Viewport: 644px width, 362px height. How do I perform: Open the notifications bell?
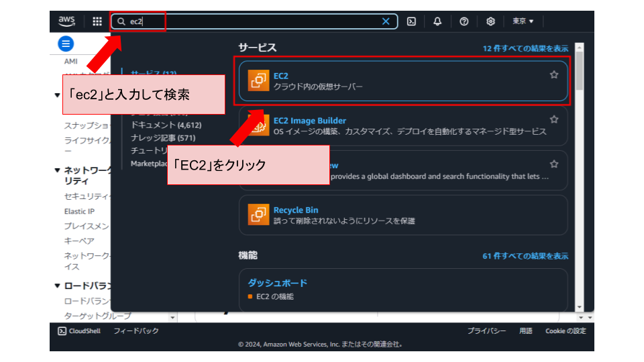coord(437,21)
